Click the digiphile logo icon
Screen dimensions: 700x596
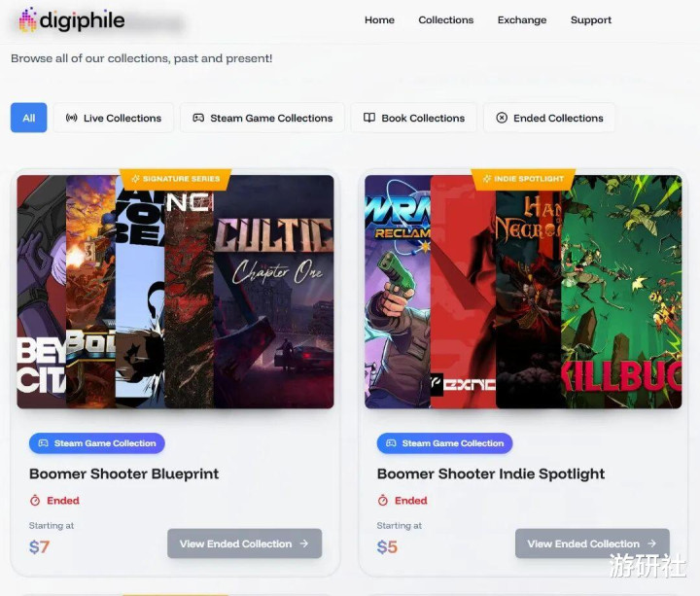[27, 19]
